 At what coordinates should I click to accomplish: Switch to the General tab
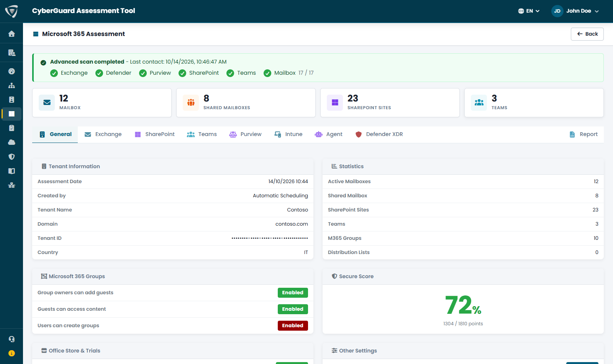pyautogui.click(x=55, y=134)
